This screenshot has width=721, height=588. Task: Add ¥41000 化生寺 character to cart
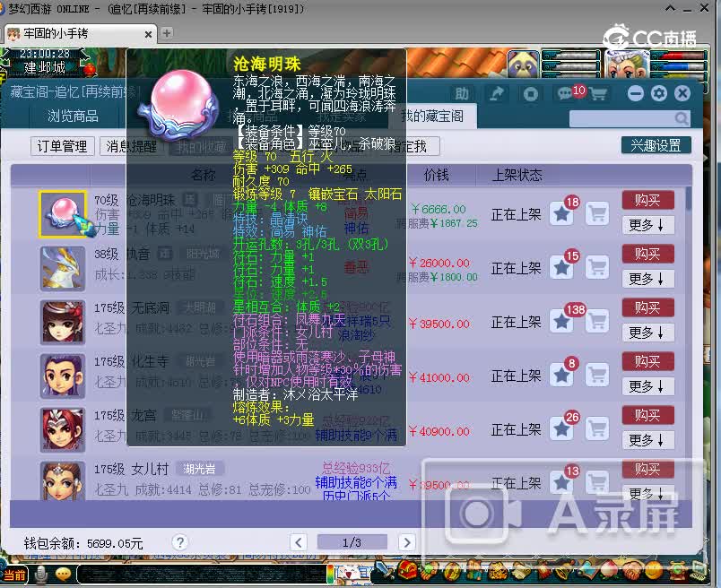tap(597, 376)
